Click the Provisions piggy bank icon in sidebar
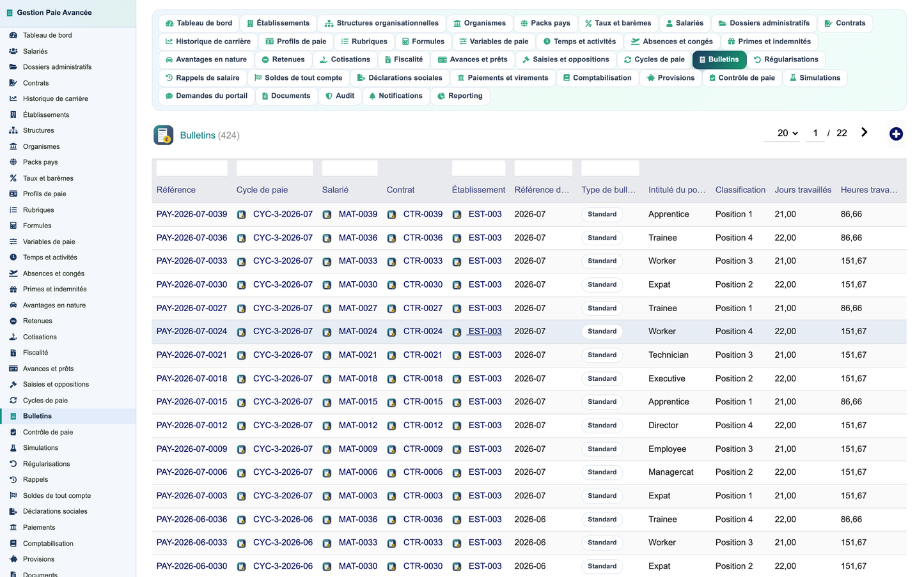Screen dimensions: 924x577 (13, 559)
